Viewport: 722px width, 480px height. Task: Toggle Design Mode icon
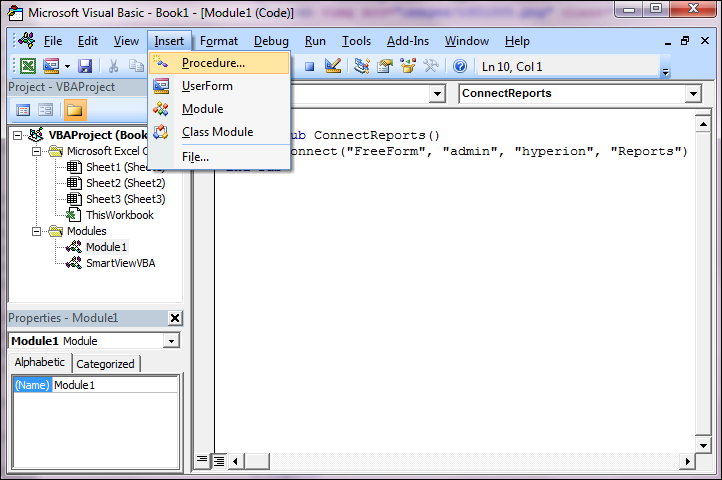point(332,66)
